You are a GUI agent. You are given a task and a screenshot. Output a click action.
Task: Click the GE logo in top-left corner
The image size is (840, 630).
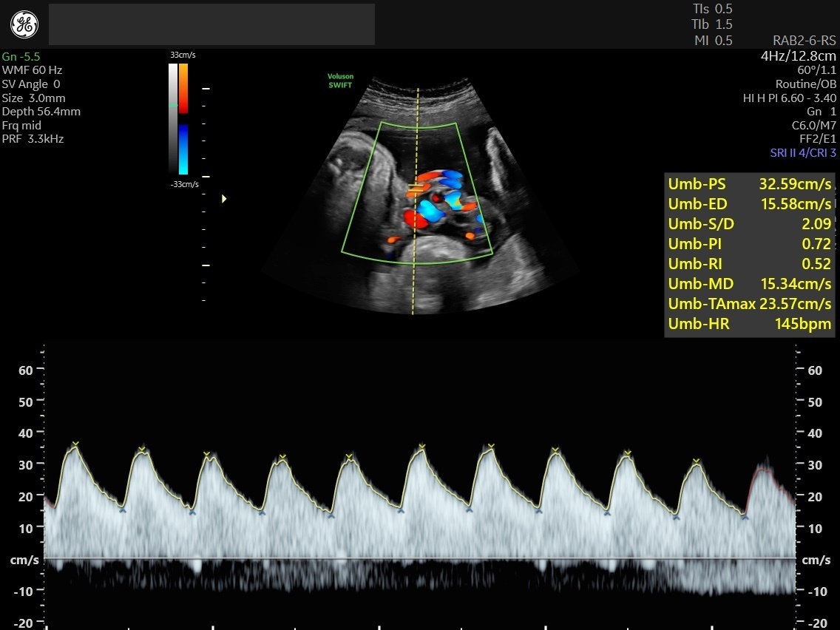click(24, 24)
